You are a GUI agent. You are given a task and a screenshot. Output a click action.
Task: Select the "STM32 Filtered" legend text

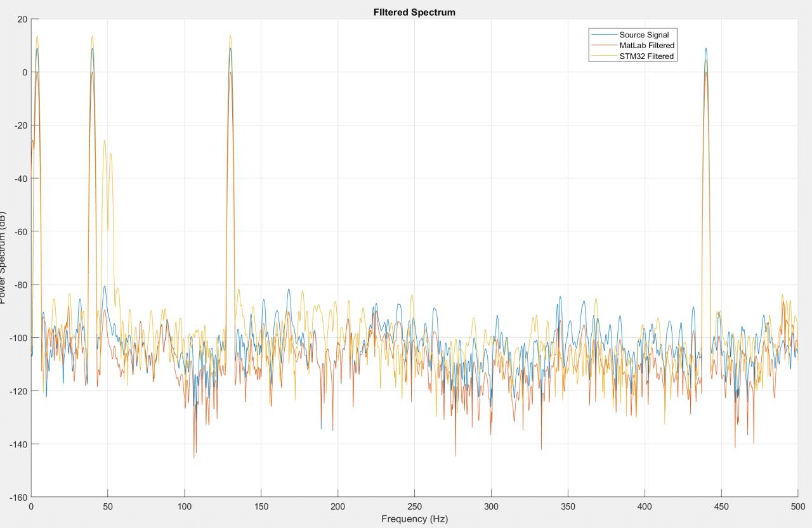pyautogui.click(x=646, y=56)
